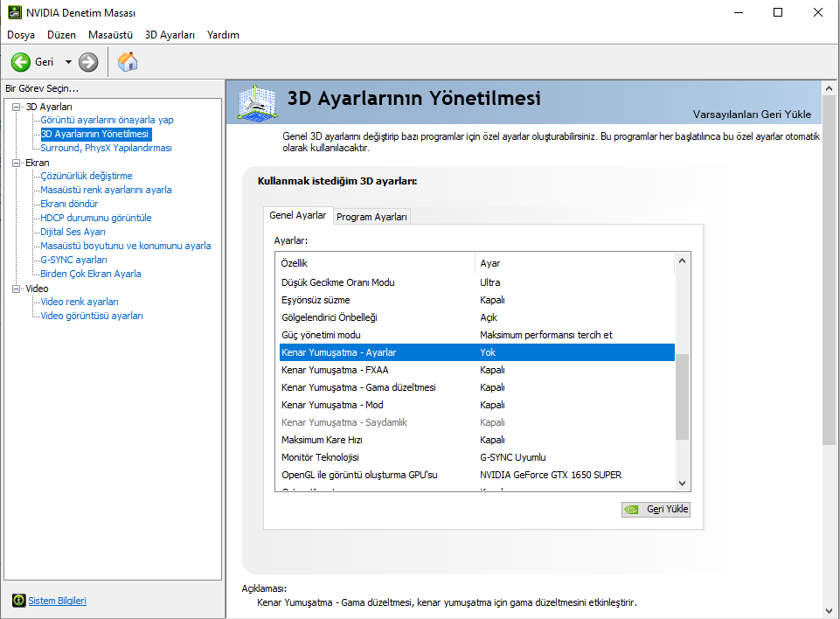Collapse the Ekran tree node
The height and width of the screenshot is (619, 840).
click(x=17, y=163)
